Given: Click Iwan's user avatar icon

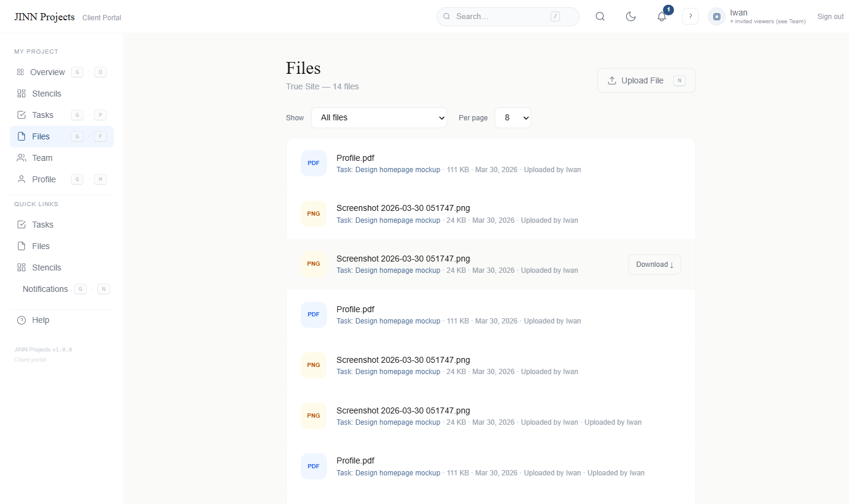Looking at the screenshot, I should click(717, 17).
